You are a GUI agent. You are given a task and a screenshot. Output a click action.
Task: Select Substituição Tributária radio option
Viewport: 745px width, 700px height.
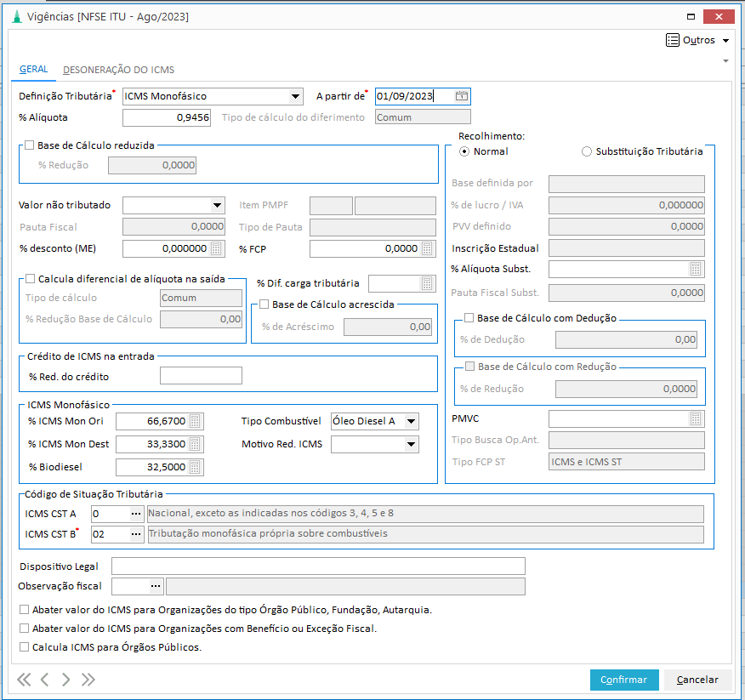coord(587,151)
